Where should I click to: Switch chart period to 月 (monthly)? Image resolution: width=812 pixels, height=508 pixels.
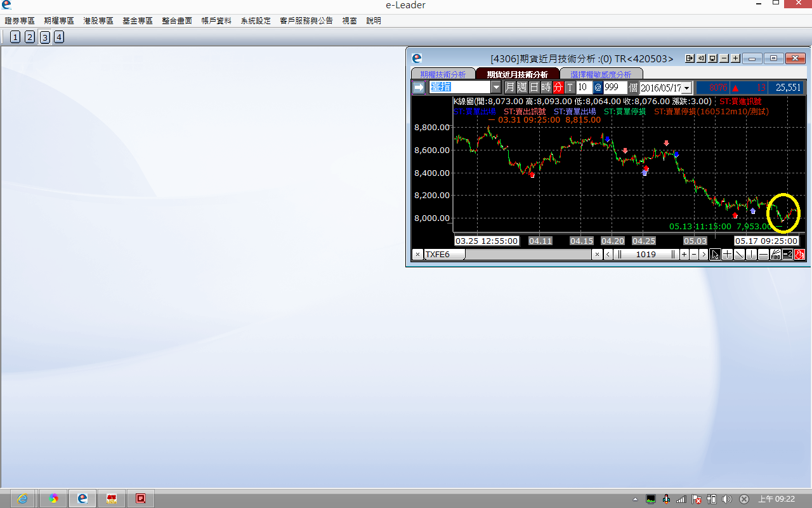pos(510,88)
